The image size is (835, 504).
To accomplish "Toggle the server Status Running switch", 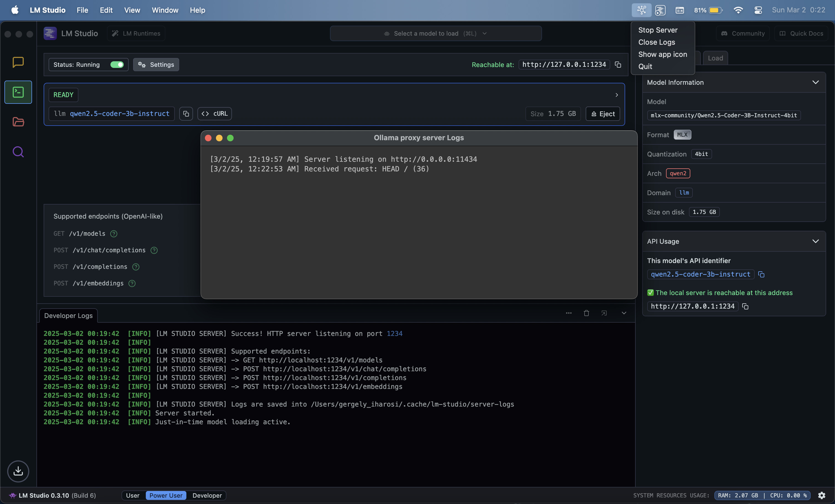I will point(117,65).
